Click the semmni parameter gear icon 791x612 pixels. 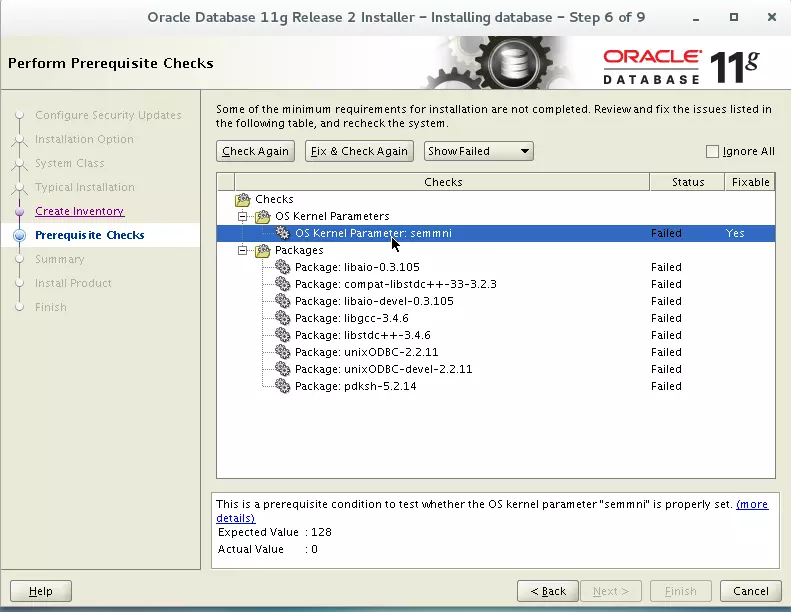pyautogui.click(x=282, y=233)
